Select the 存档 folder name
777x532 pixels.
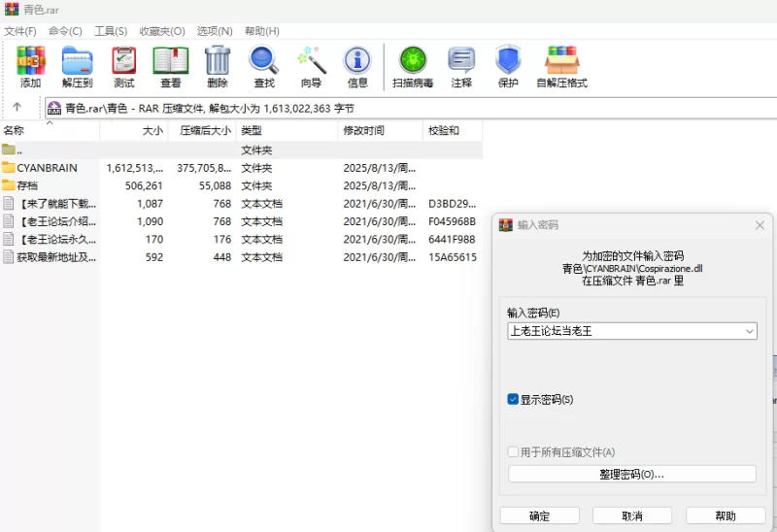27,185
